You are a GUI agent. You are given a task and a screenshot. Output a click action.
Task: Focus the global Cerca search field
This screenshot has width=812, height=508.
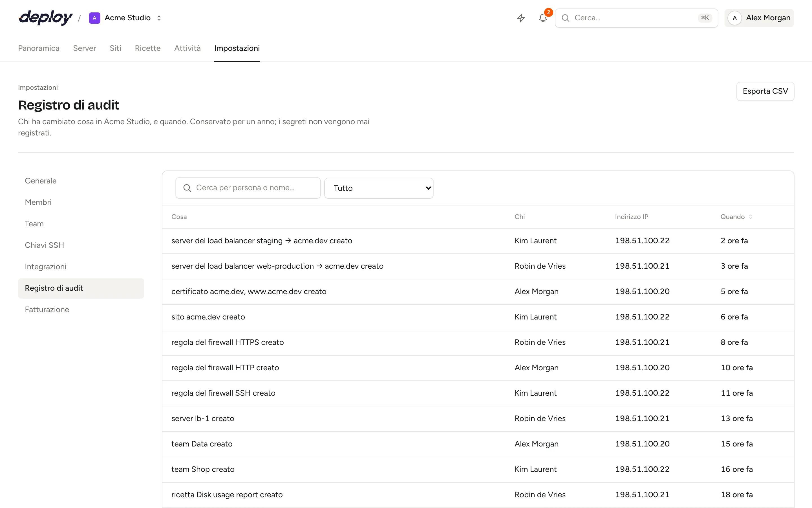coord(636,18)
